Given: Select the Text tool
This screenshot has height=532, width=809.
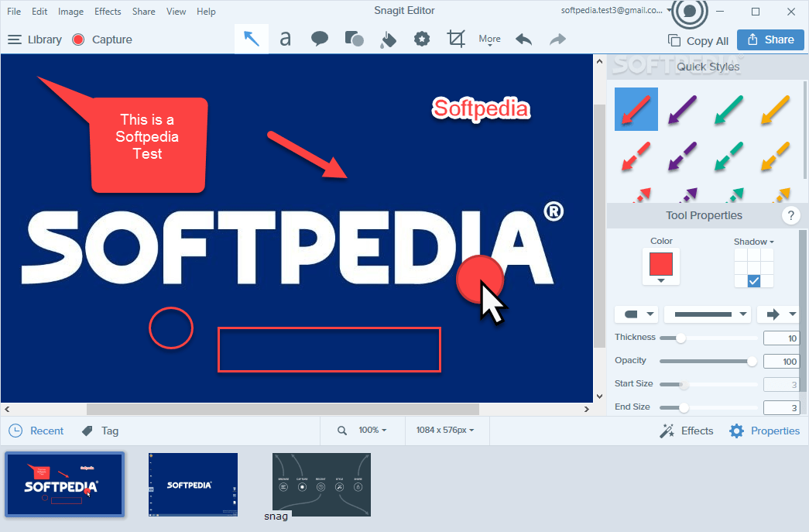Looking at the screenshot, I should (285, 39).
